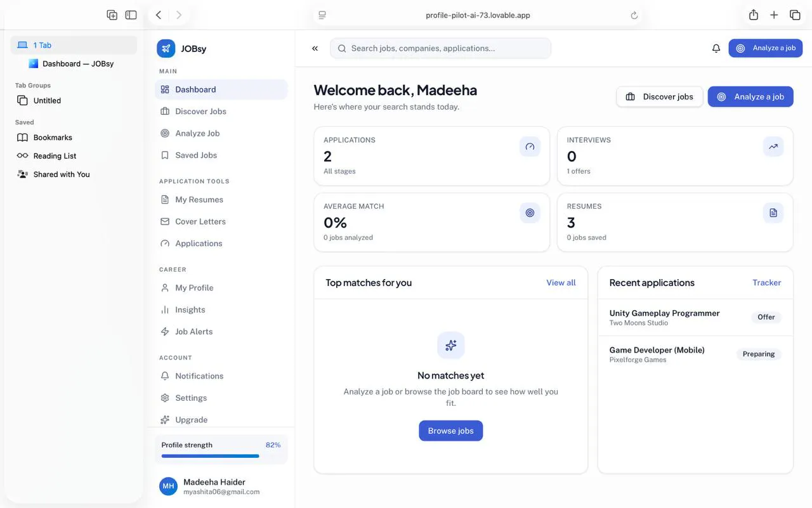Open Insights in sidebar
Viewport: 812px width, 508px height.
click(221, 309)
